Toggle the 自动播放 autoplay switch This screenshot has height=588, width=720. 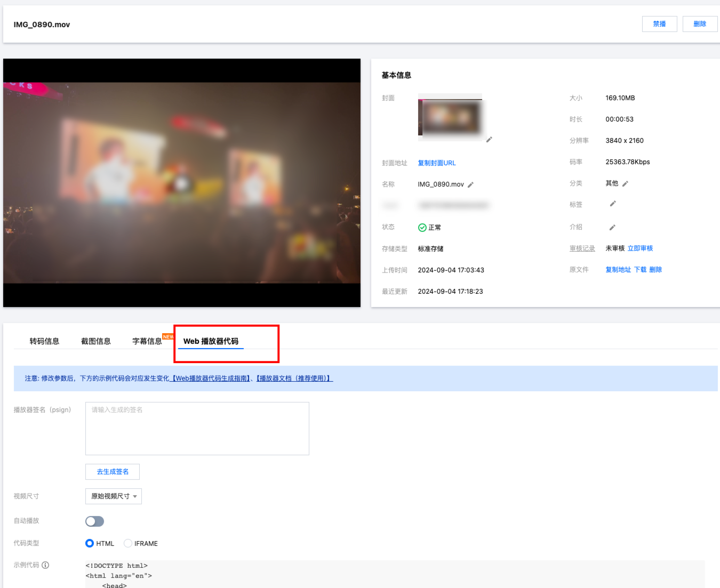[x=94, y=521]
